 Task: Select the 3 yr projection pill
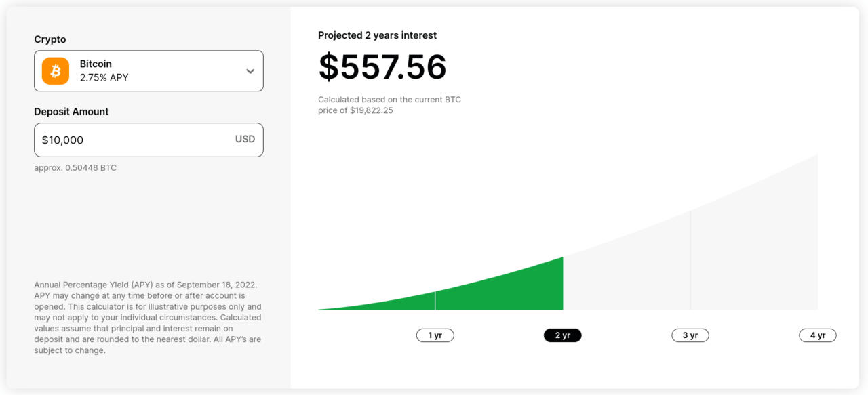[x=690, y=335]
